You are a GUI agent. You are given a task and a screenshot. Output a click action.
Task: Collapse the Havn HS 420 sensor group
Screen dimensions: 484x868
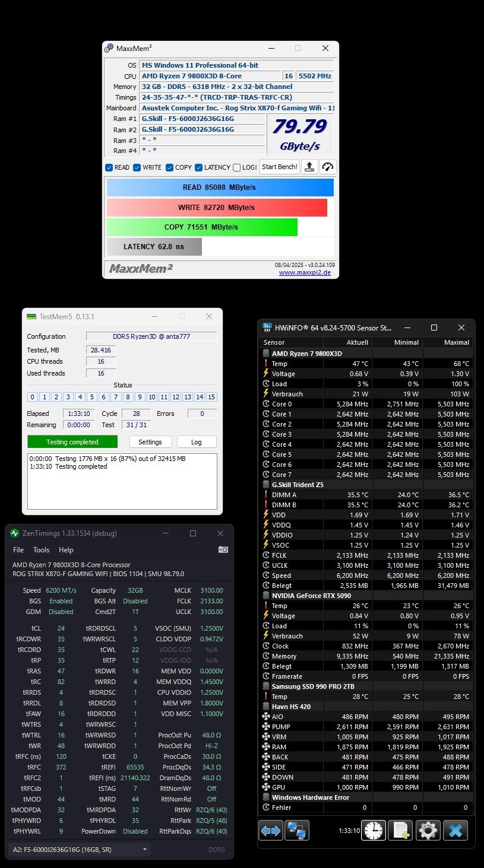coord(266,707)
